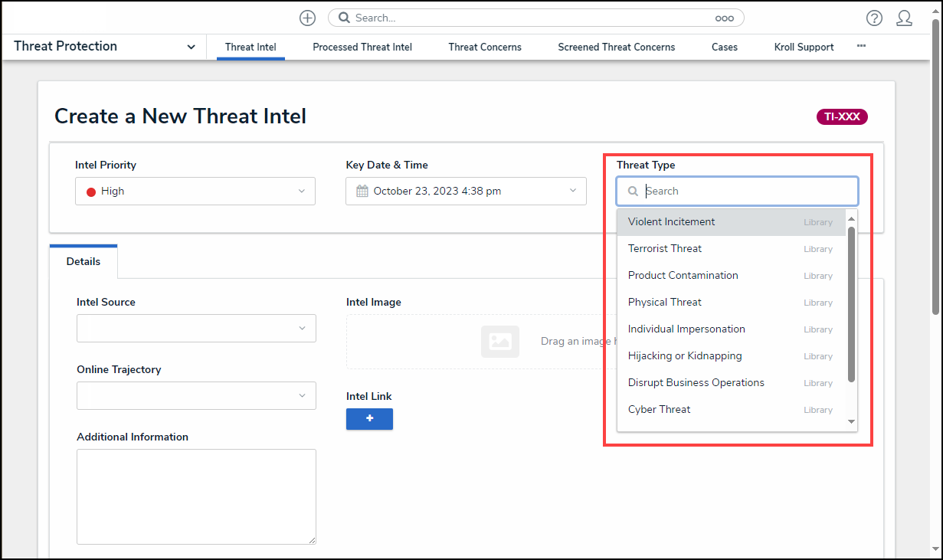Click the plus create icon in top bar

pyautogui.click(x=307, y=18)
